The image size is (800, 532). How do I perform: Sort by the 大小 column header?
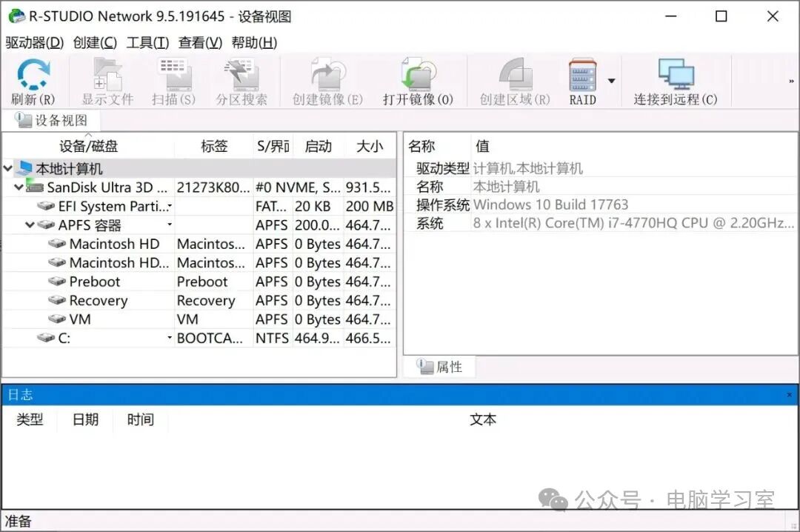pyautogui.click(x=369, y=147)
